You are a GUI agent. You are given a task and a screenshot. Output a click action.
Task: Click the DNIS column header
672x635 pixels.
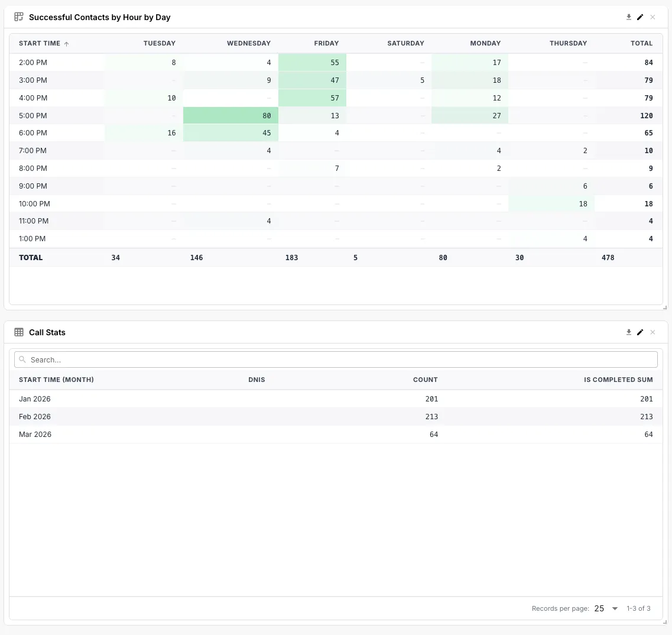tap(257, 380)
